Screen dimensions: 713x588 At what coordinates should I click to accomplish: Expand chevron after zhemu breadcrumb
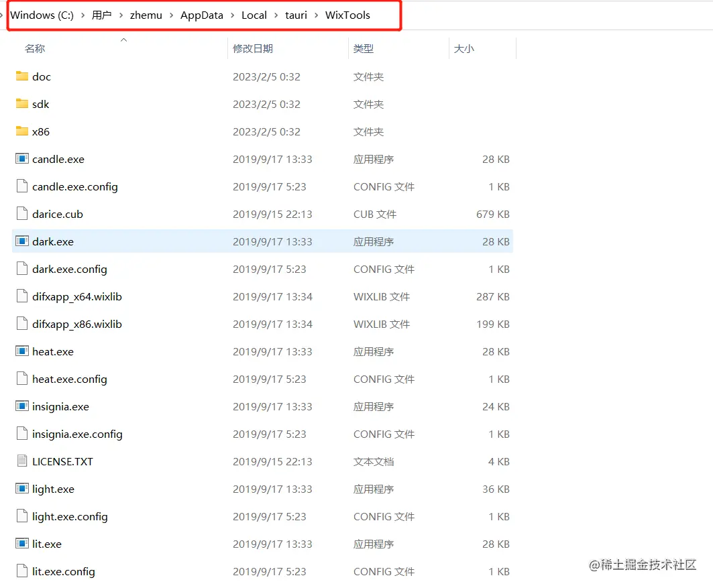click(x=172, y=15)
